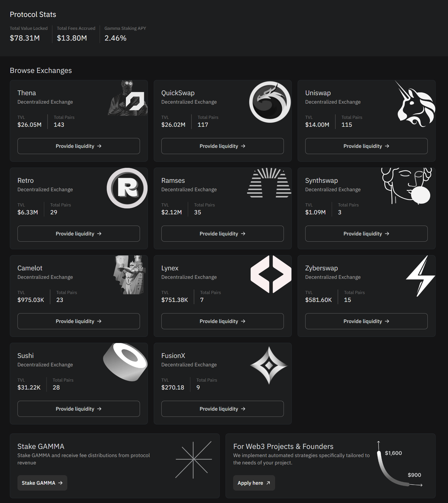Viewport: 448px width, 503px height.
Task: Click the Sushi roll logo
Action: point(125,362)
